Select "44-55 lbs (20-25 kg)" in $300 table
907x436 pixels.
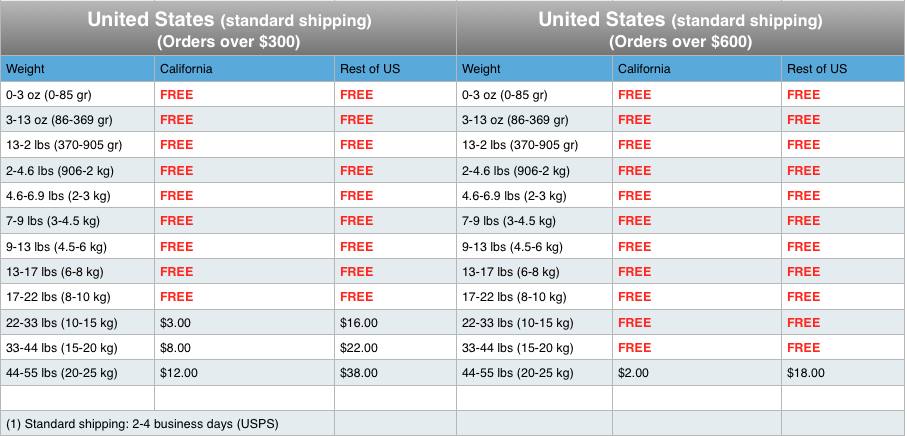pos(62,372)
